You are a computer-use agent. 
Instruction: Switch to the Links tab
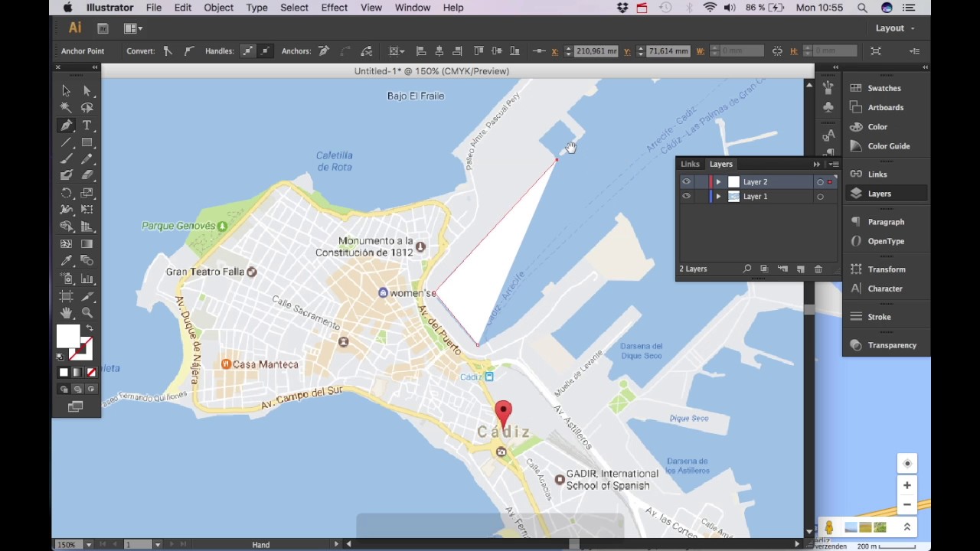690,164
